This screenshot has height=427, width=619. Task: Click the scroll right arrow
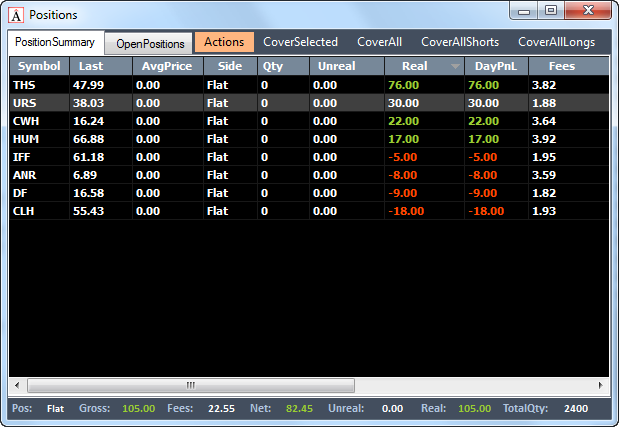[x=600, y=385]
